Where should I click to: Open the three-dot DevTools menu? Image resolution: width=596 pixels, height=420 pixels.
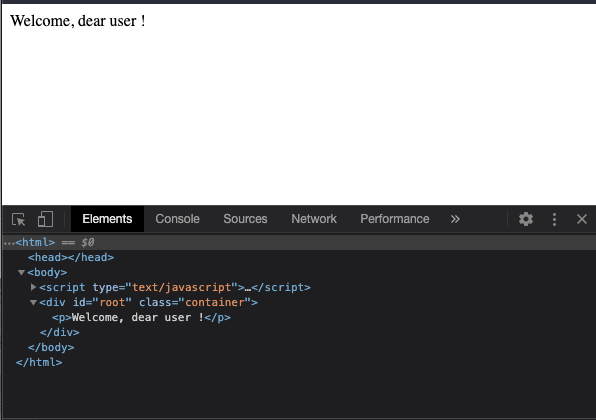pyautogui.click(x=554, y=219)
